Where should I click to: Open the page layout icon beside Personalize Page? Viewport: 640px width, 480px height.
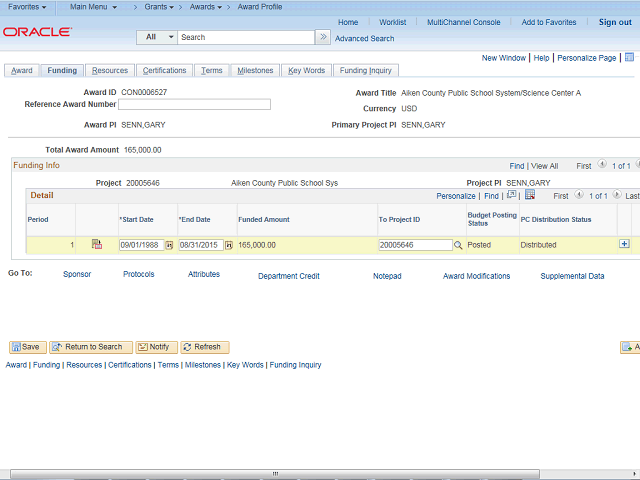click(629, 58)
